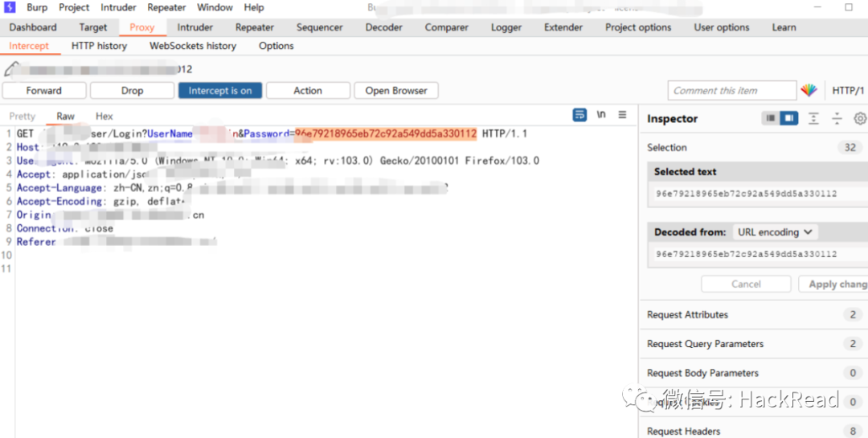Image resolution: width=868 pixels, height=438 pixels.
Task: Click the User-Agent Firefox/103.0 text
Action: point(502,161)
